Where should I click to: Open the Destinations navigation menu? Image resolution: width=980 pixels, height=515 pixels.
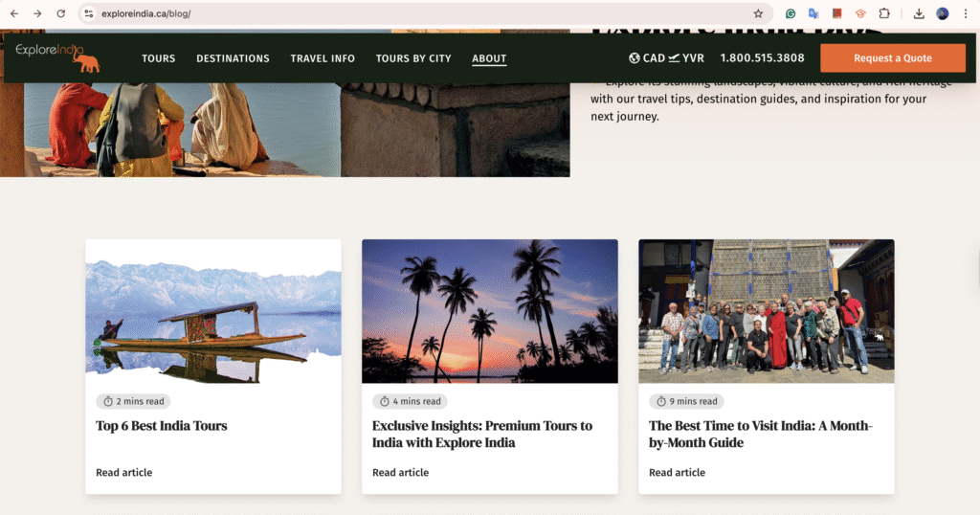[233, 58]
